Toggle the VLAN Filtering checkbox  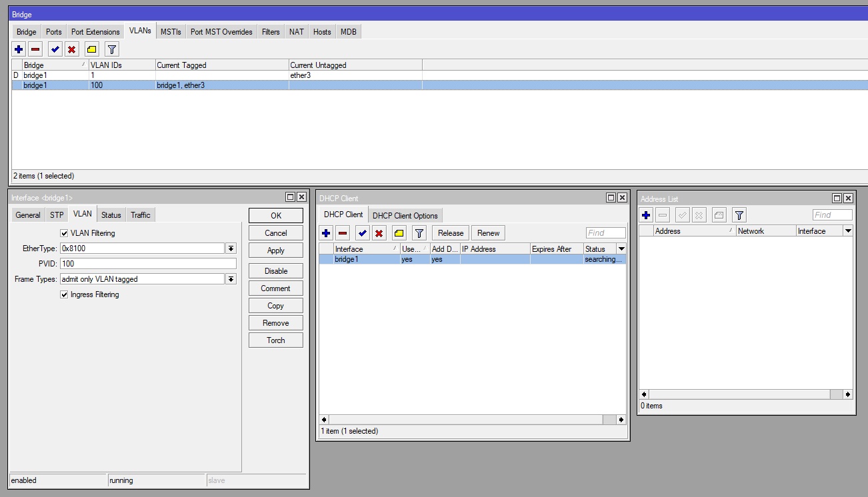[x=65, y=233]
